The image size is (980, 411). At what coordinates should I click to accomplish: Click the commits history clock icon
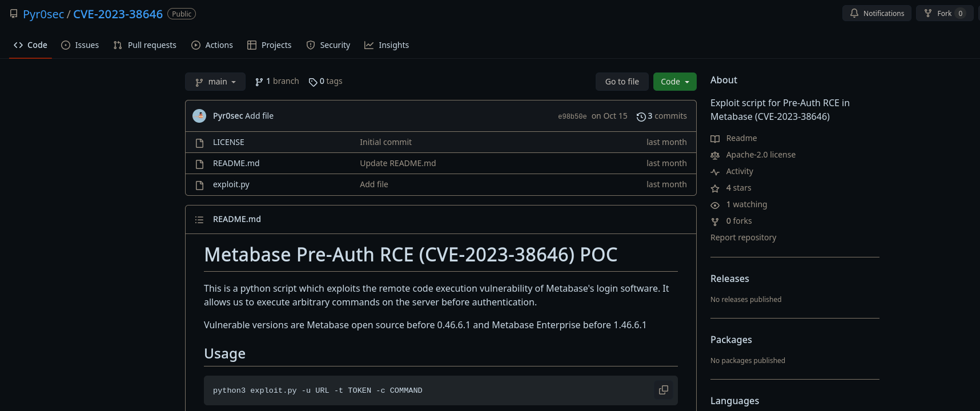coord(641,116)
